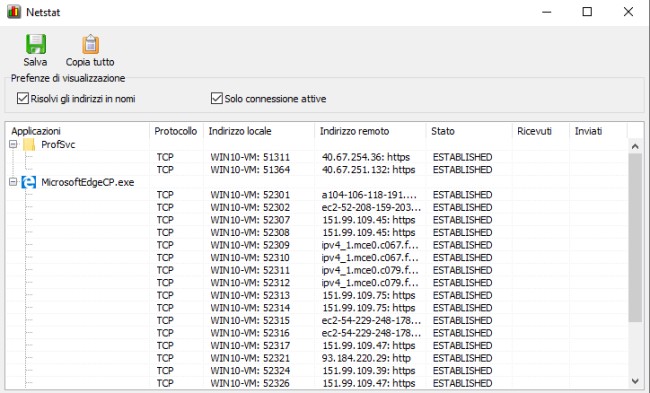This screenshot has height=393, width=650.
Task: Sort by the Inviati column header
Action: (598, 131)
